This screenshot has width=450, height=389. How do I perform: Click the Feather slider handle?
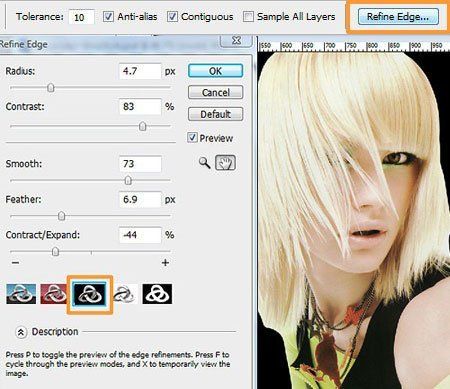(62, 216)
